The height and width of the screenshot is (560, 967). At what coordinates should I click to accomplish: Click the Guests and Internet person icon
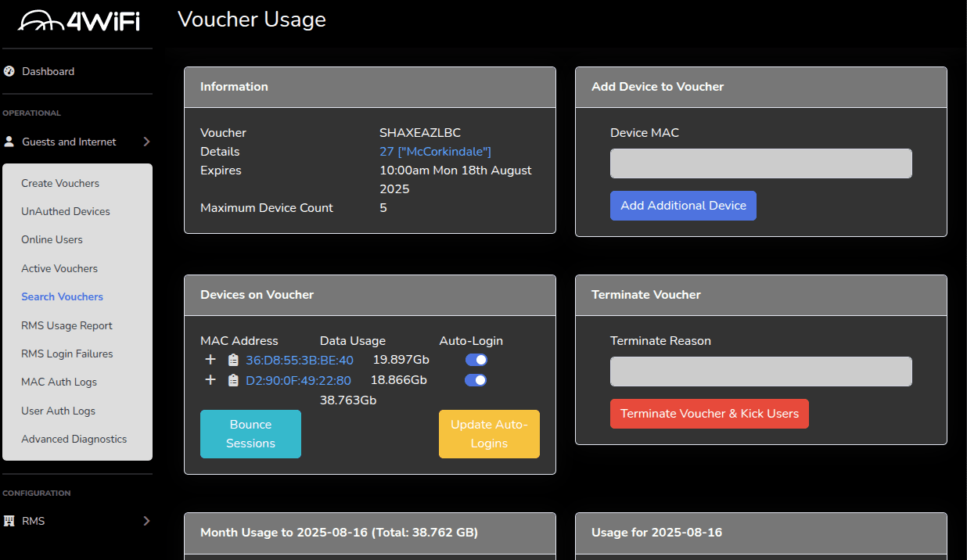click(9, 142)
